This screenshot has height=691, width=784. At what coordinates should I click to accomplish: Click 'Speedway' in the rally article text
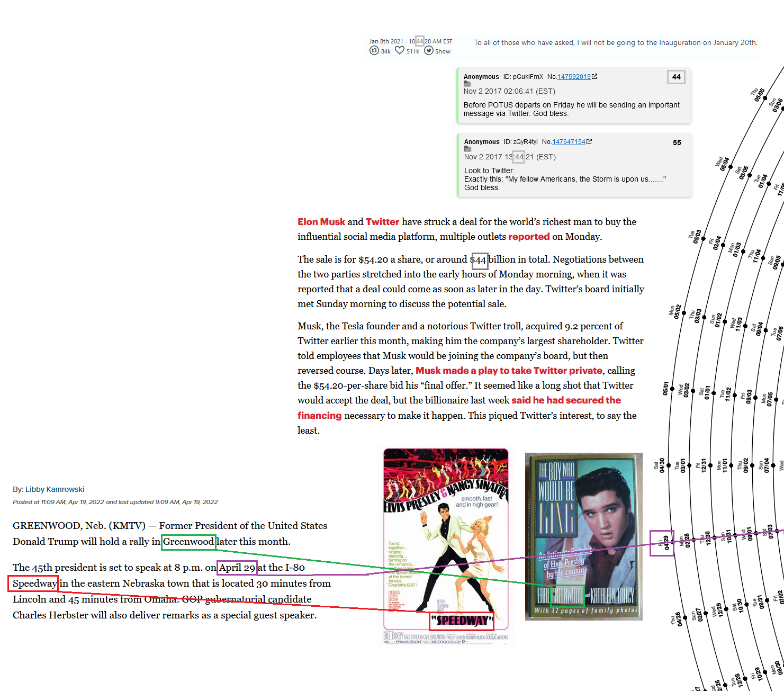[x=34, y=584]
